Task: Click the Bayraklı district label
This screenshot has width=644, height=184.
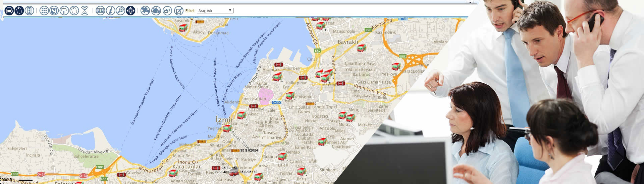Action: tap(348, 42)
